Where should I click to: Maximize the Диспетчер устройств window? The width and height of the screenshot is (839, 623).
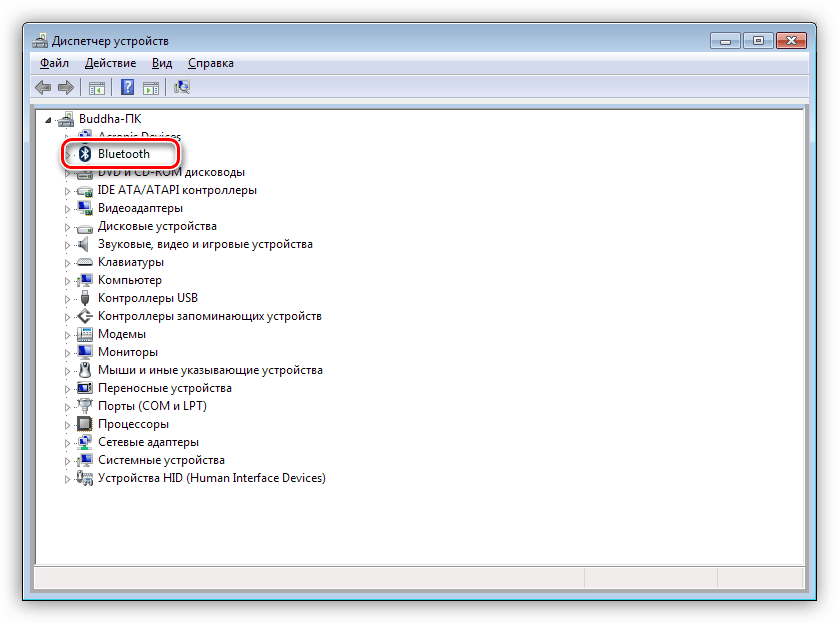pos(758,41)
